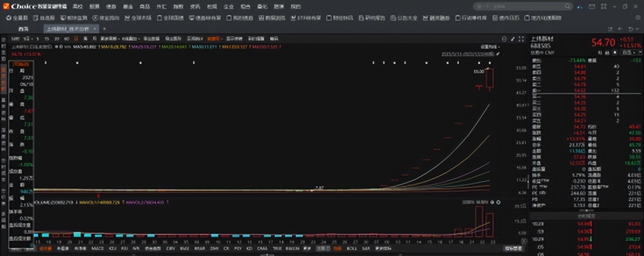Switch to the TRIX indicator tab
The image size is (644, 256).
point(277,248)
